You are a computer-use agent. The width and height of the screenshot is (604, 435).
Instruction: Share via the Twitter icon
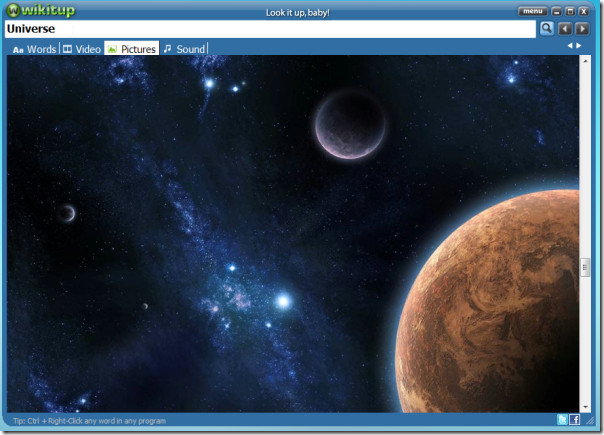click(562, 419)
